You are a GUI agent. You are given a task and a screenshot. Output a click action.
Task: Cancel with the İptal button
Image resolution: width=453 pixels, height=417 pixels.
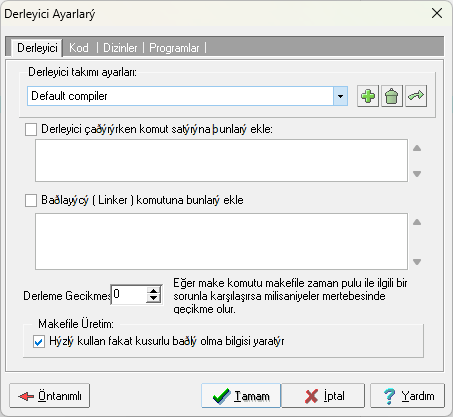pyautogui.click(x=323, y=396)
